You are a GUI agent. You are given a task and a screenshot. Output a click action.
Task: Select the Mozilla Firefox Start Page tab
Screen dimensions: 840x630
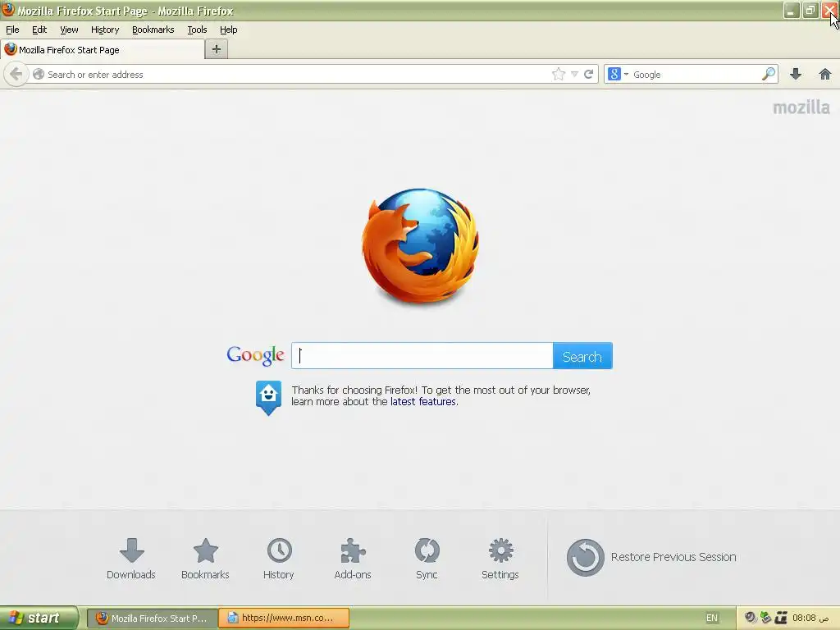(103, 49)
